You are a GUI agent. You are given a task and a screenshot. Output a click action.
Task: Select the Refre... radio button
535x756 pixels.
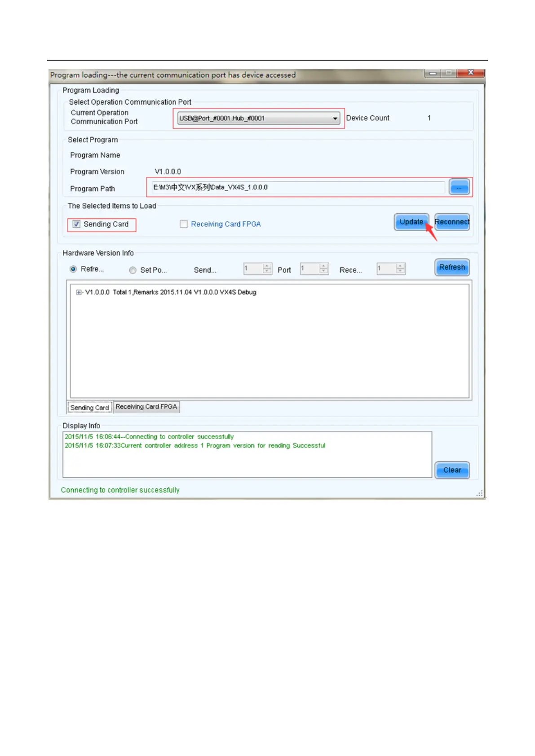pos(73,269)
